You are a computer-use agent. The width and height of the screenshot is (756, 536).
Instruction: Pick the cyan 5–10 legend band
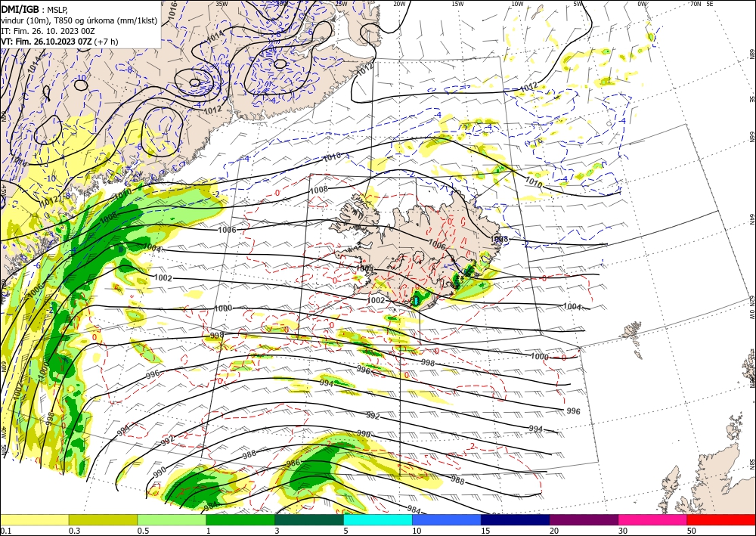[x=378, y=519]
